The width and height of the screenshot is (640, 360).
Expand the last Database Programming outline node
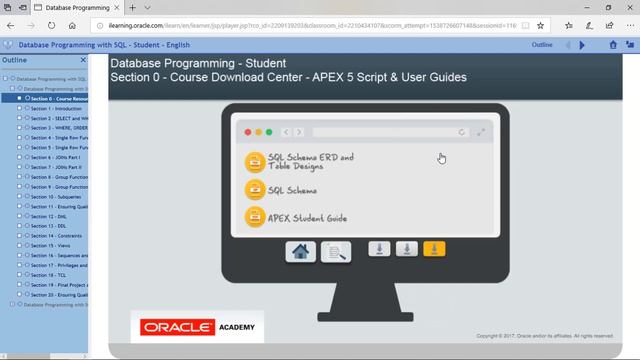point(12,304)
